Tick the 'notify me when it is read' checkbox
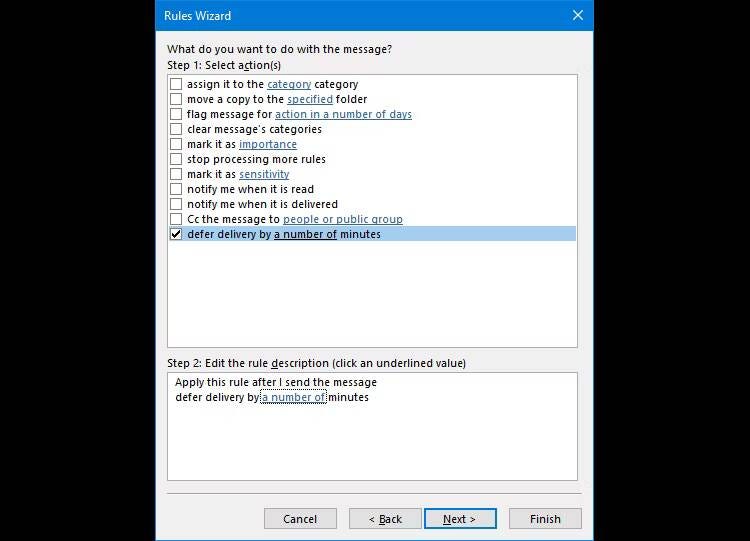 point(176,189)
